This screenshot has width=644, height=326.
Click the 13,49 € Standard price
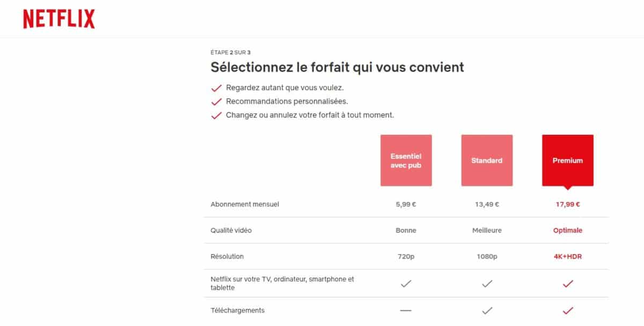tap(487, 204)
